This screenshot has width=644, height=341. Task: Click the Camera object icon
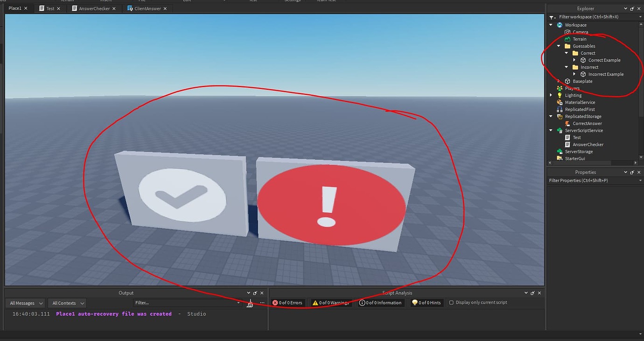pyautogui.click(x=567, y=32)
